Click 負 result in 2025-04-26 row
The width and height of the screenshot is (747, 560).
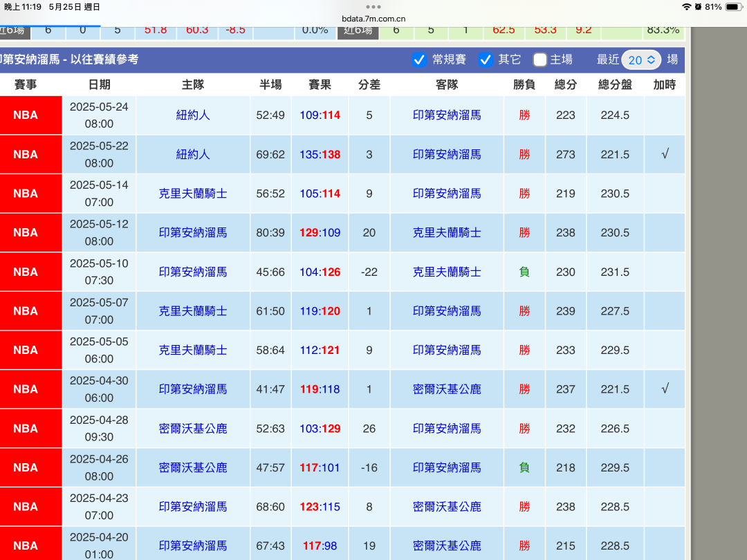(524, 467)
